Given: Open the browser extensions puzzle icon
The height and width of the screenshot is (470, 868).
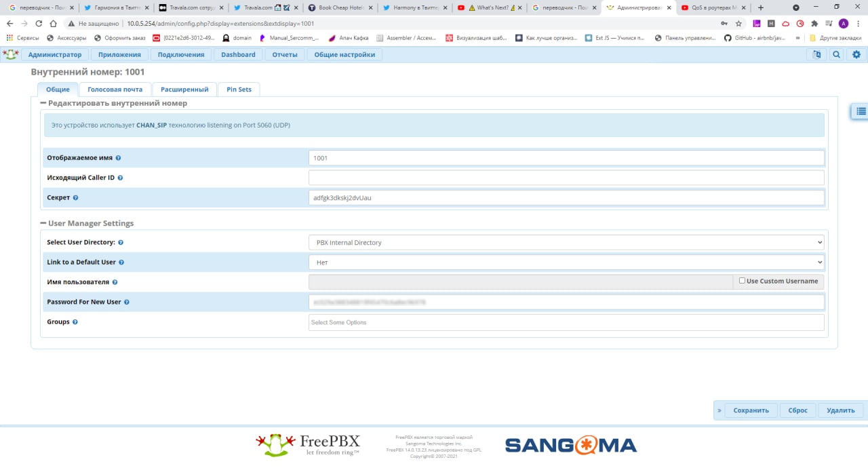Looking at the screenshot, I should (x=814, y=23).
